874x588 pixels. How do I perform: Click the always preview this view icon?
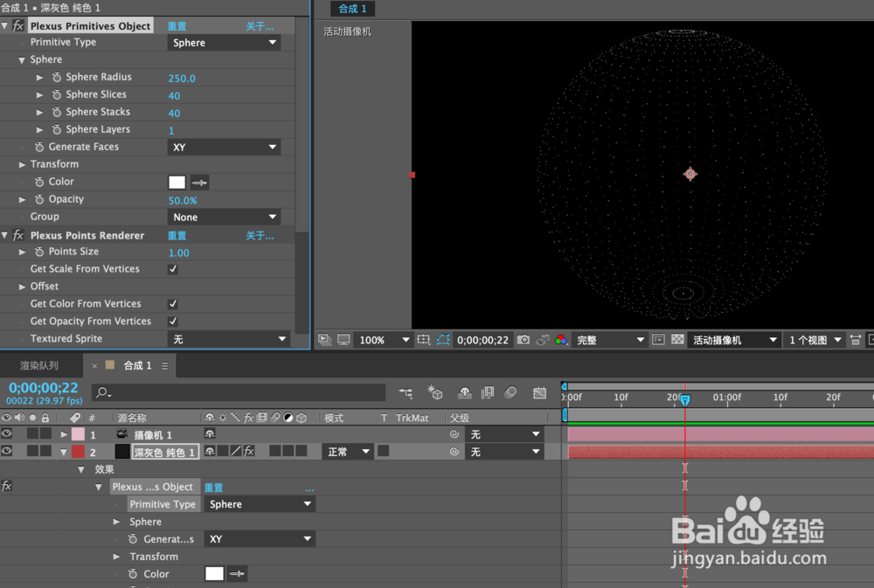click(324, 339)
